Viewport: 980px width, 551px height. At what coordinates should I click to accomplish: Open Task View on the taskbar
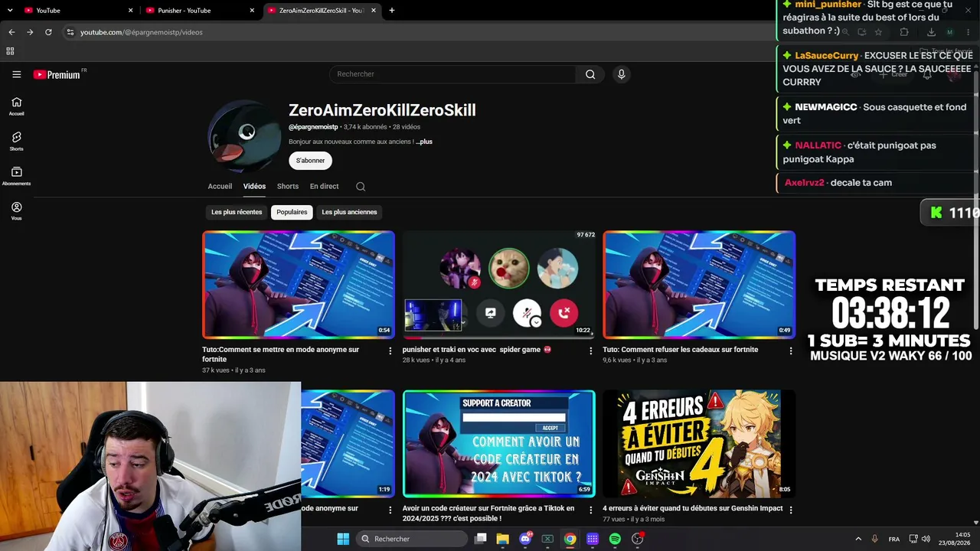coord(480,539)
